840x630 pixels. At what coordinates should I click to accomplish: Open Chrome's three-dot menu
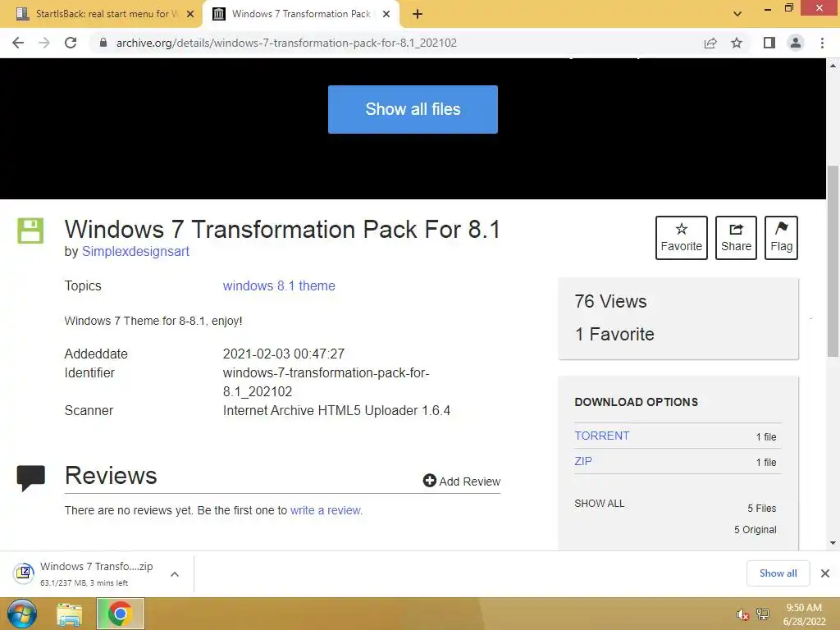822,43
